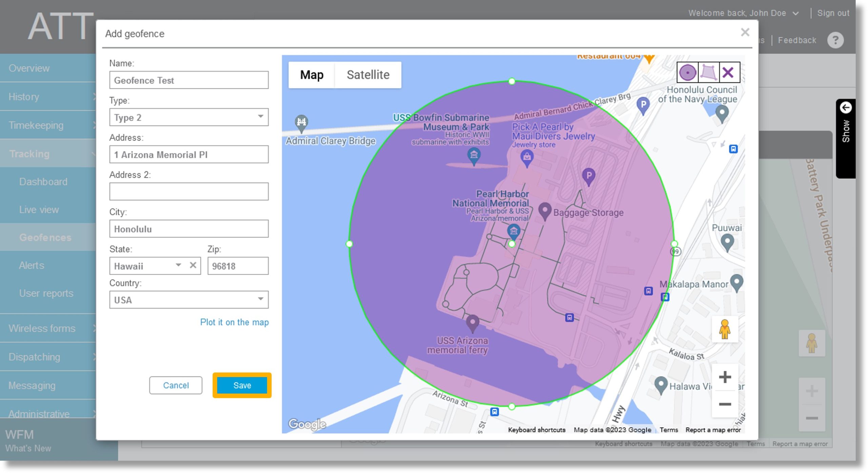Click the Makalapa Manor location pin
Viewport: 868px width, 473px height.
coord(736,283)
